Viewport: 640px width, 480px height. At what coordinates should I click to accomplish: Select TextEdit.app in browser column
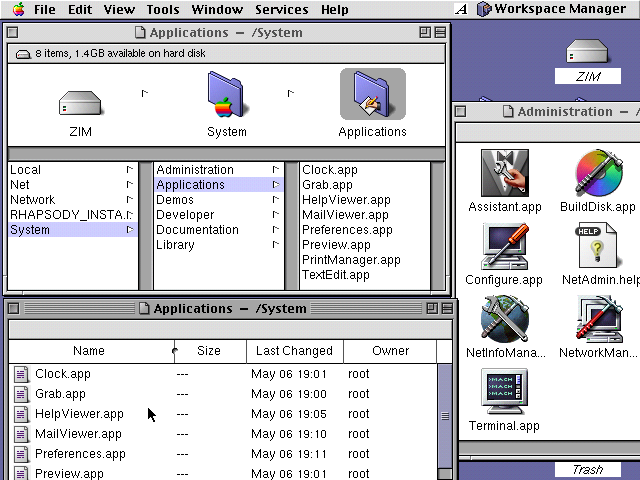365,275
